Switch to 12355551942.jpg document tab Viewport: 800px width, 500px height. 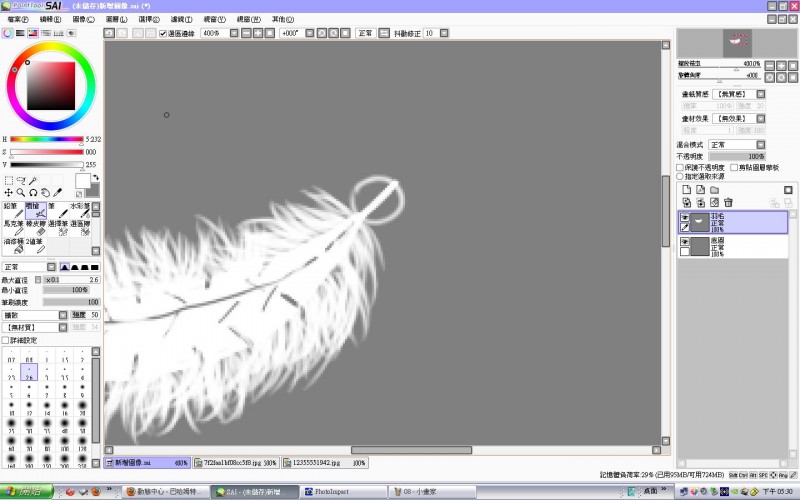tap(325, 463)
